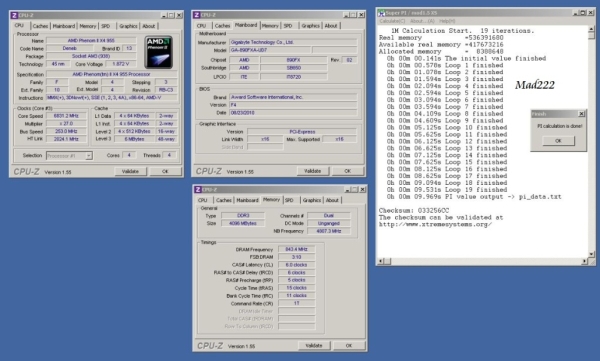Screen dimensions: 600x361
Task: Click the BIOS Brand Award Software field
Action: (293, 97)
